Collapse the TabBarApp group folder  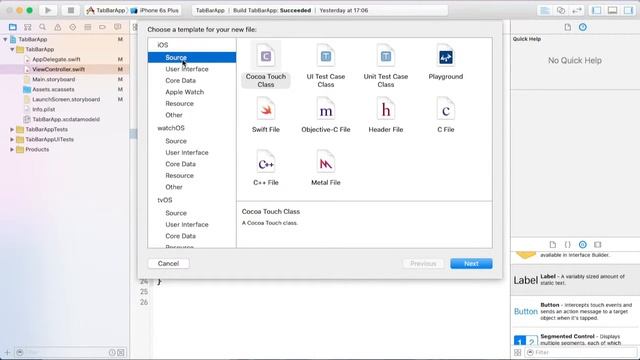pyautogui.click(x=12, y=49)
